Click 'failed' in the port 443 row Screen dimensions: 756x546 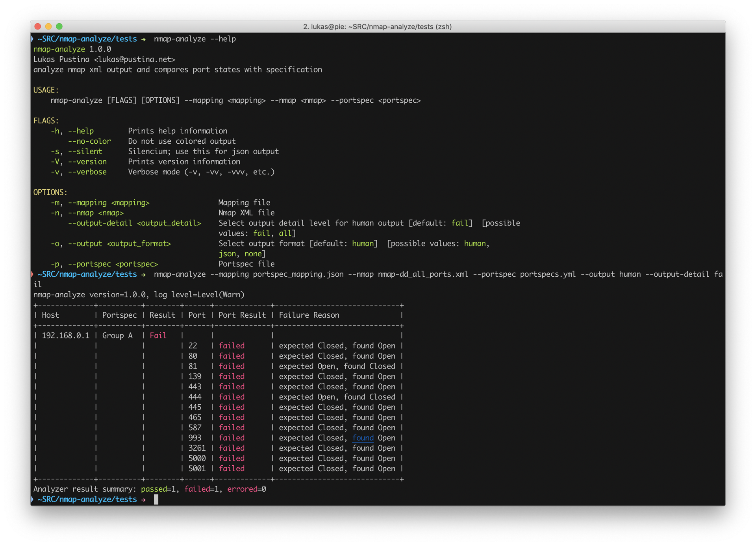click(x=232, y=387)
